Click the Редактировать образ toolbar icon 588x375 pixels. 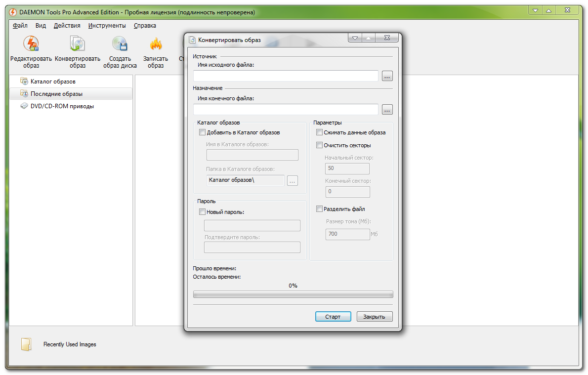(x=31, y=44)
